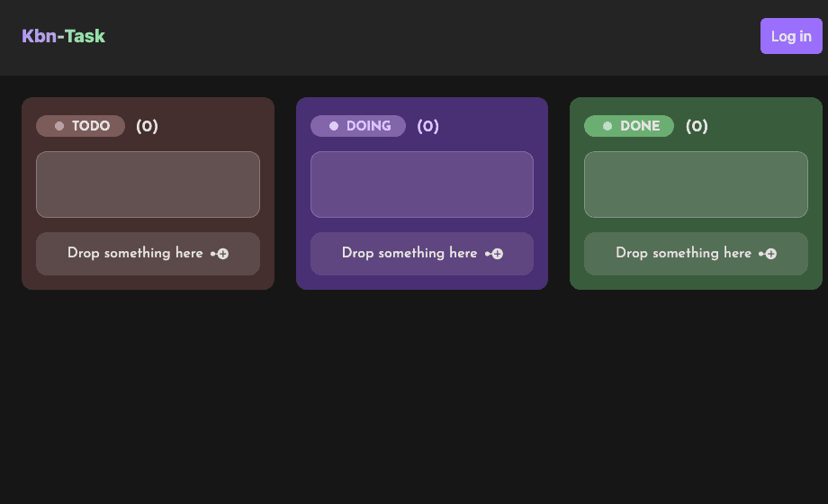Screen dimensions: 828x504
Task: Click the dot icon in DONE badge
Action: (x=607, y=126)
